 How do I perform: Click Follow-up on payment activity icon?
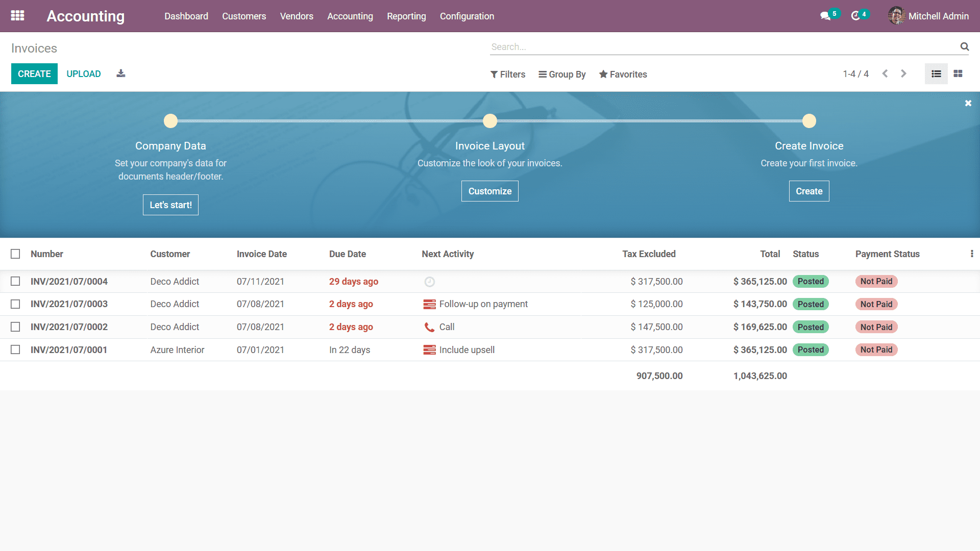430,305
